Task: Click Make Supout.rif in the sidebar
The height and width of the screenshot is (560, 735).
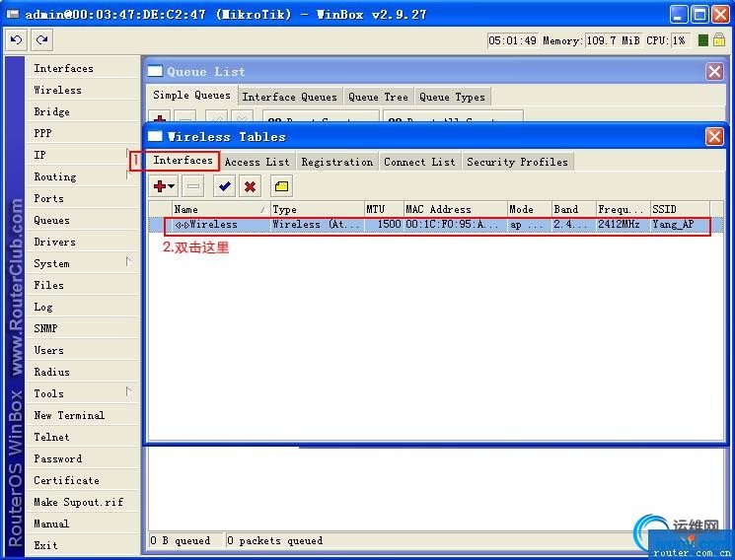Action: (82, 503)
